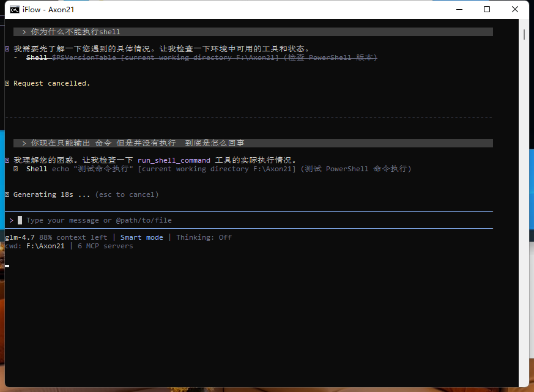Viewport: 534px width, 392px height.
Task: Select the '你为什么不能执行shell' prompt line
Action: click(x=75, y=32)
